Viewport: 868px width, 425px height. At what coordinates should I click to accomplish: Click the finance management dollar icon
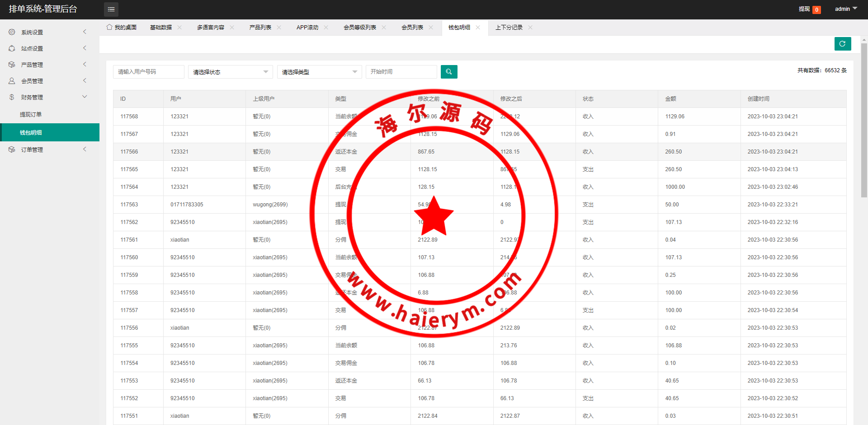(12, 97)
